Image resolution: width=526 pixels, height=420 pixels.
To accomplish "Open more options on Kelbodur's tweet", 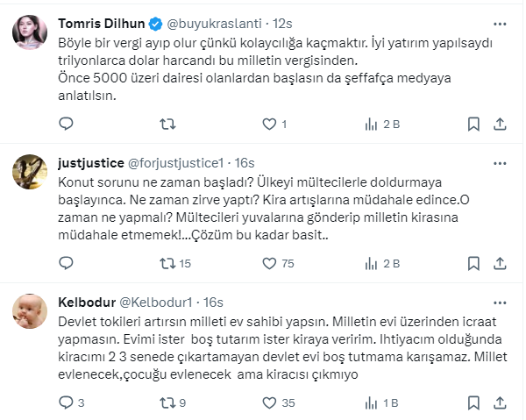I will coord(500,301).
